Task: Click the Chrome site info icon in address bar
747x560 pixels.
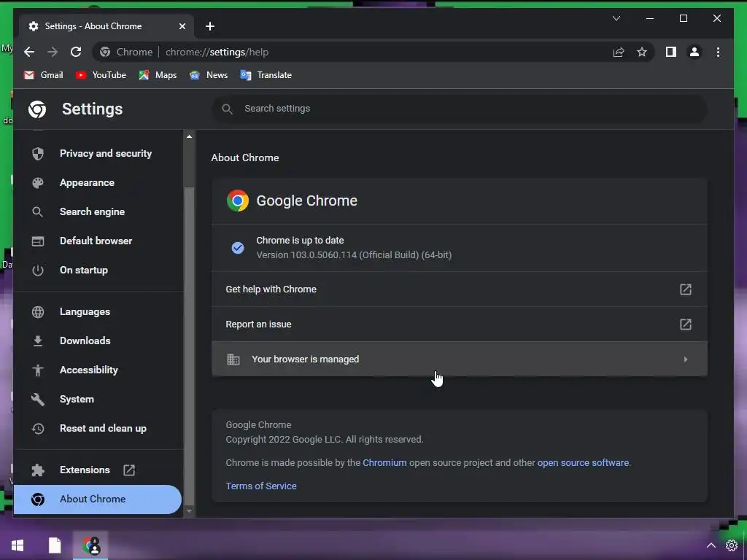Action: [x=105, y=52]
